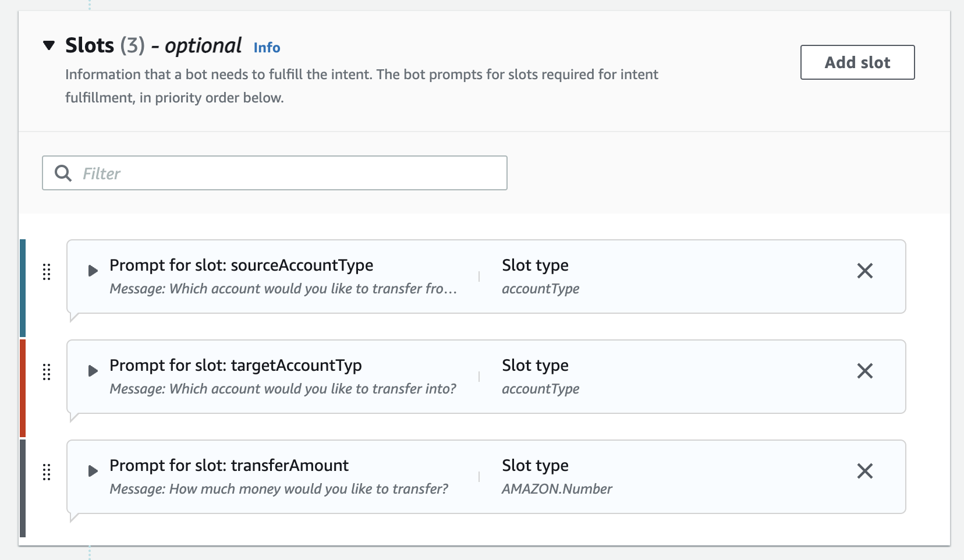Remove the targetAccountTyp slot with X
The image size is (964, 560).
tap(864, 371)
